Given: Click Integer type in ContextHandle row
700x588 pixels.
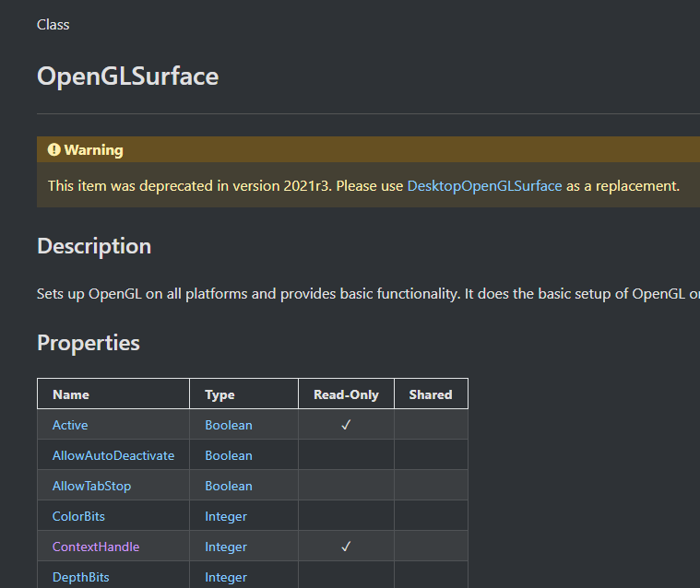Looking at the screenshot, I should tap(226, 547).
